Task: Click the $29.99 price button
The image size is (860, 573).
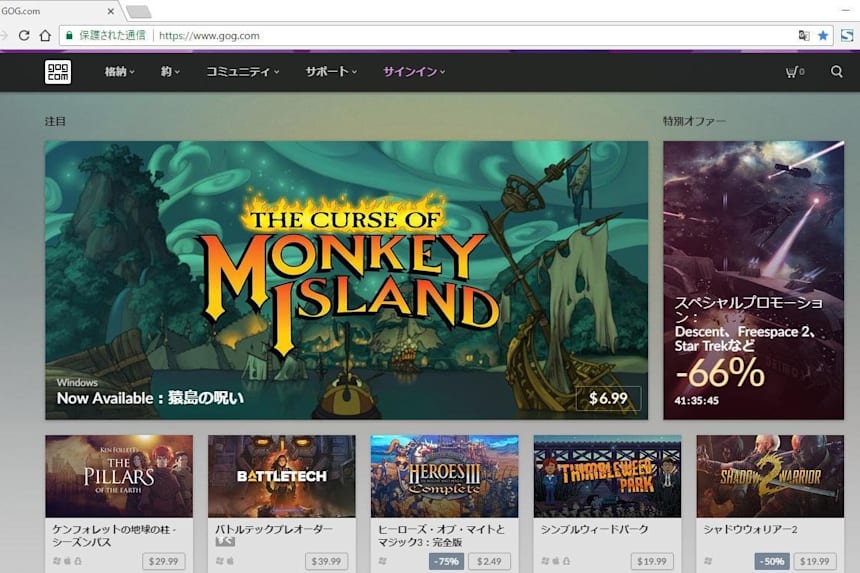Action: [163, 561]
